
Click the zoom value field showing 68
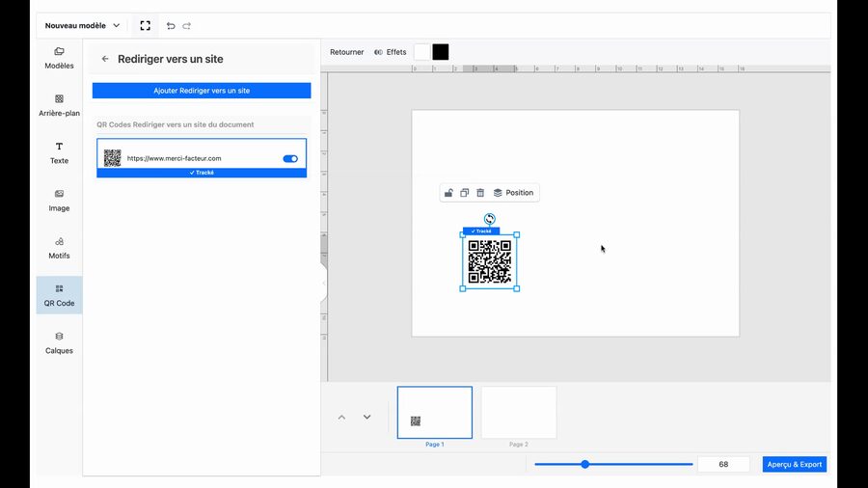[x=723, y=464]
